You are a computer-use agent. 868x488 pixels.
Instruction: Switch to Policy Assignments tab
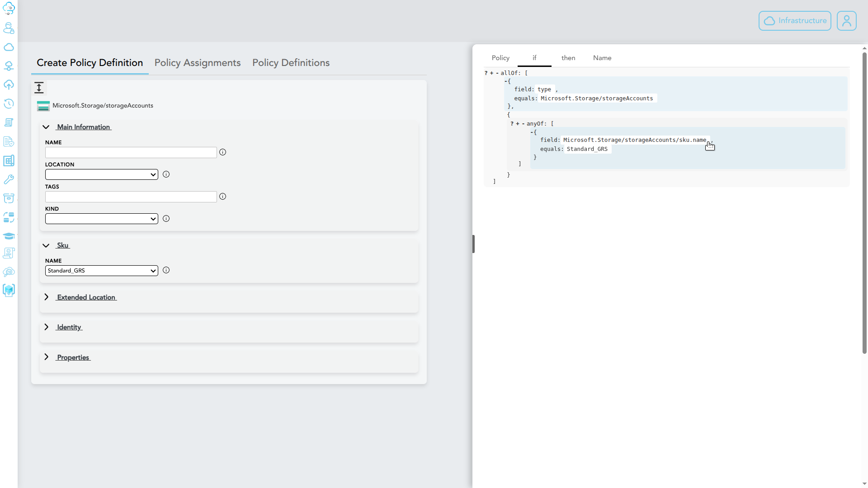click(x=198, y=63)
